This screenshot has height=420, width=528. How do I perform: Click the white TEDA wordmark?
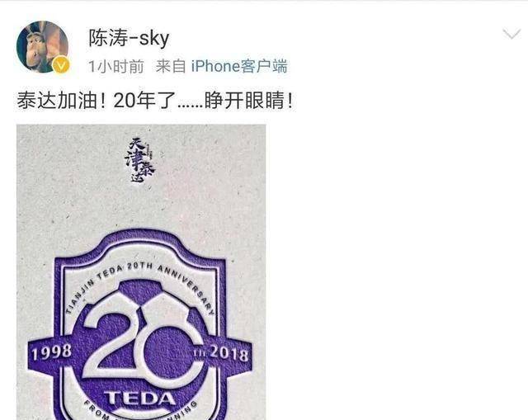pos(139,398)
